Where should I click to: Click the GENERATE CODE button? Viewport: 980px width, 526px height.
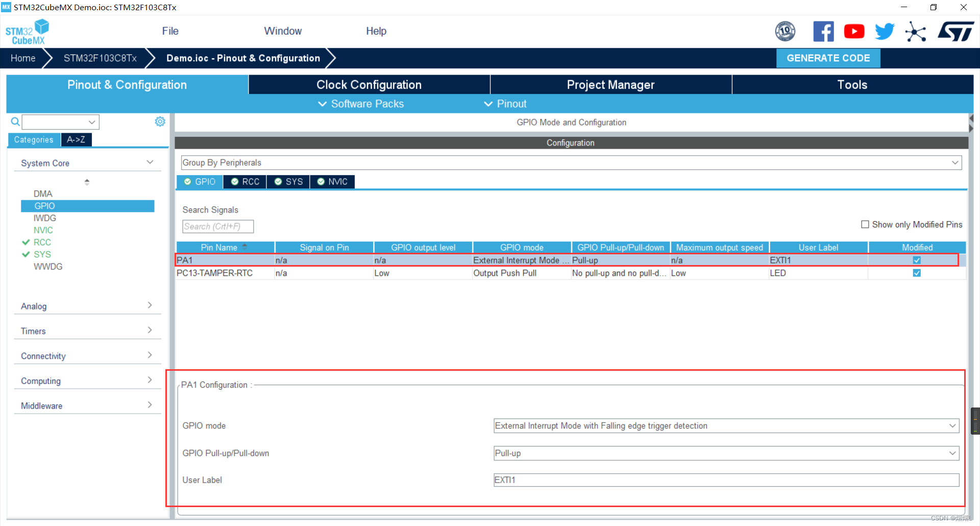[828, 58]
